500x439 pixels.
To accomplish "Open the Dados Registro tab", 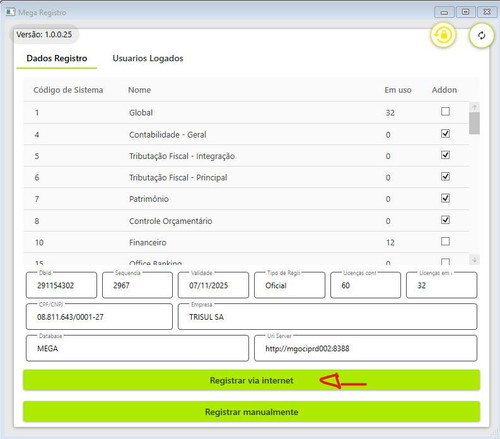I will point(57,58).
